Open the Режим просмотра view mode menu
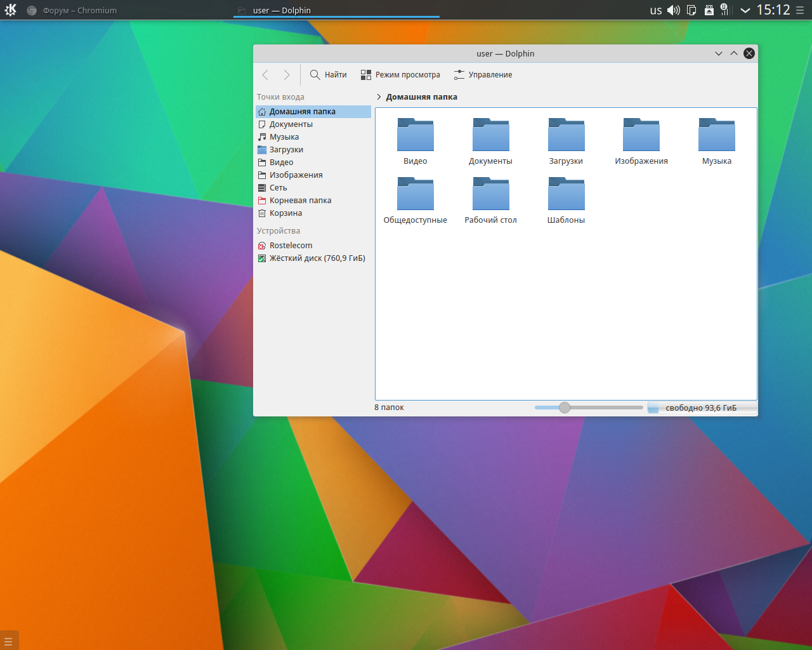 (400, 75)
